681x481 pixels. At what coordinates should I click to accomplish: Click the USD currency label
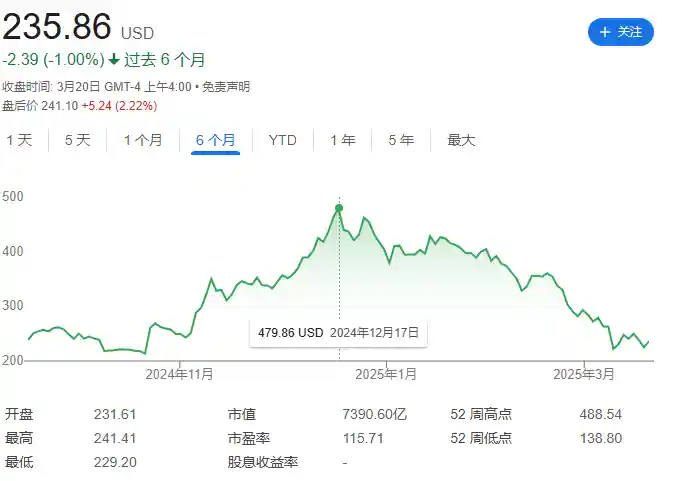point(137,33)
